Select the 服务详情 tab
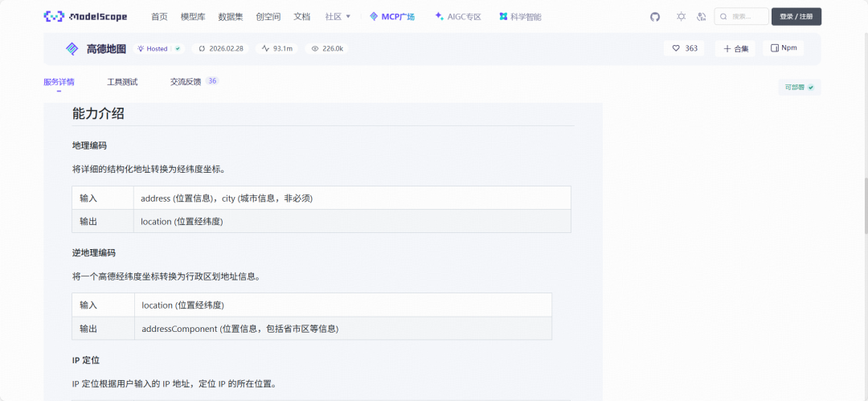868x401 pixels. pos(59,82)
